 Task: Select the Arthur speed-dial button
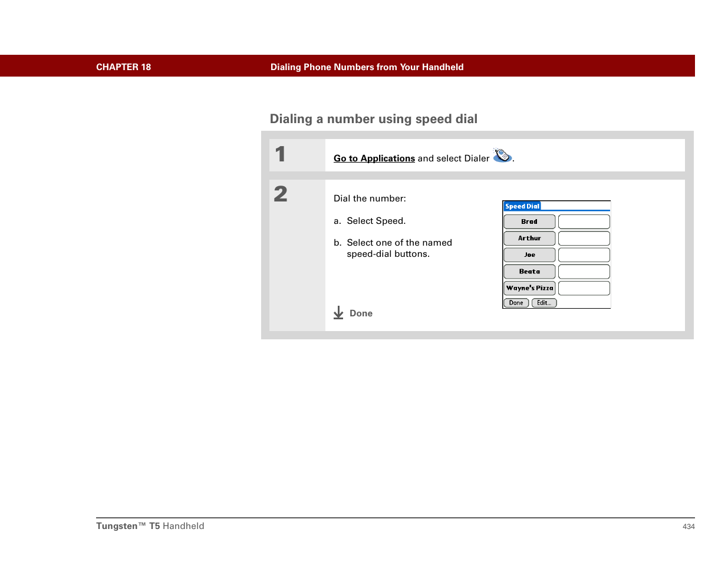click(529, 238)
